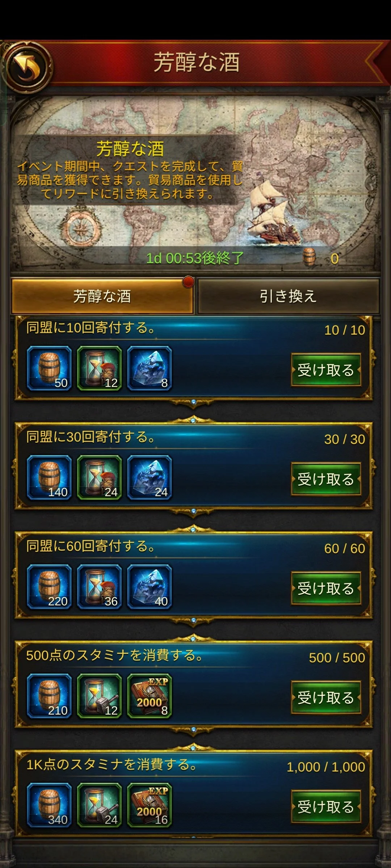The width and height of the screenshot is (391, 868).
Task: Claim reward for 1K点のスタミナ quest
Action: 326,807
